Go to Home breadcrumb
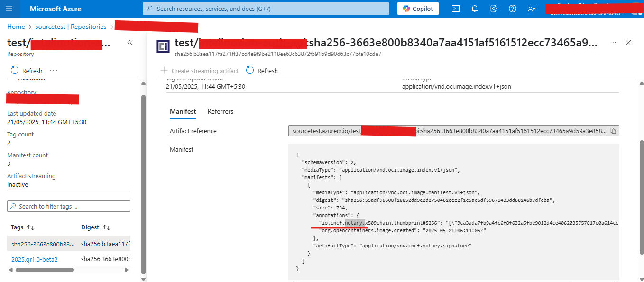Screen dimensions: 644x282 coord(16,27)
